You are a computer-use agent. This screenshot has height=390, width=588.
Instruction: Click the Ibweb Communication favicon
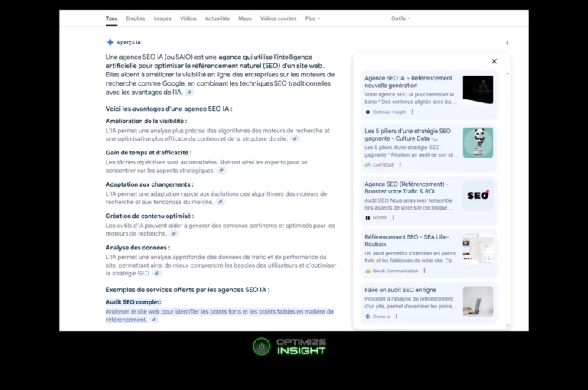click(x=367, y=271)
